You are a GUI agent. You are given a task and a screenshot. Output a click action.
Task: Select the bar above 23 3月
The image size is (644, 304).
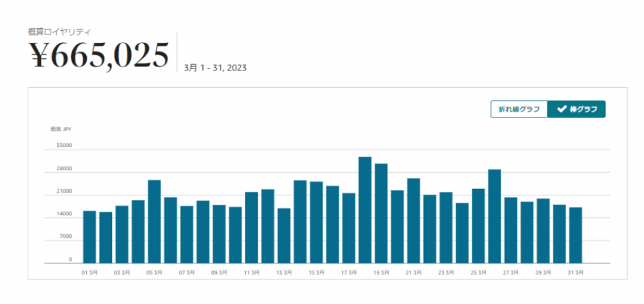pos(446,228)
